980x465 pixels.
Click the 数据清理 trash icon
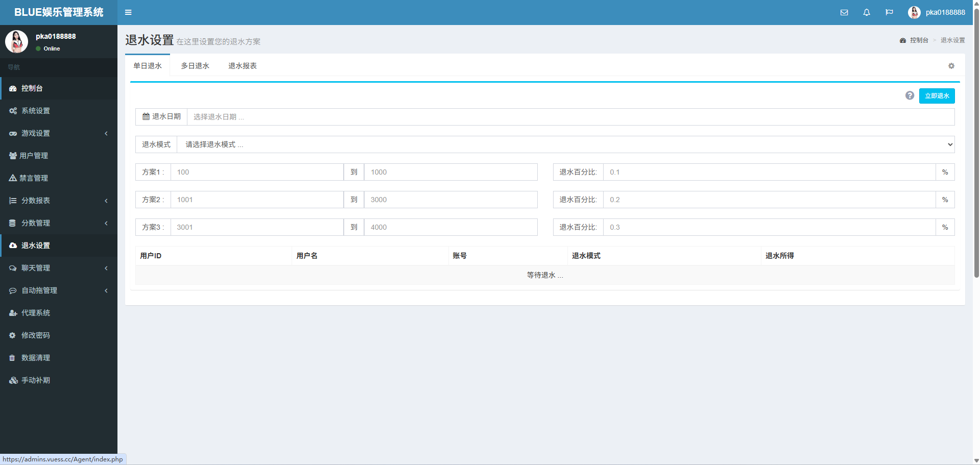click(x=12, y=358)
